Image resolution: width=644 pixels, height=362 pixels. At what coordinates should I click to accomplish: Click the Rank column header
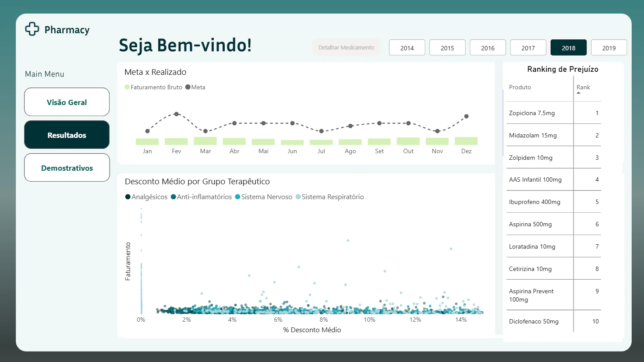(x=583, y=87)
